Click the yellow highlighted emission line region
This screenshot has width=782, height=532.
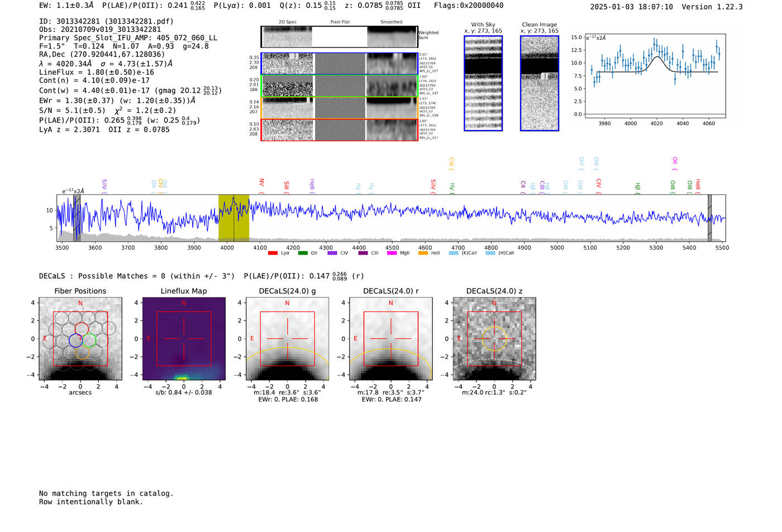(233, 218)
